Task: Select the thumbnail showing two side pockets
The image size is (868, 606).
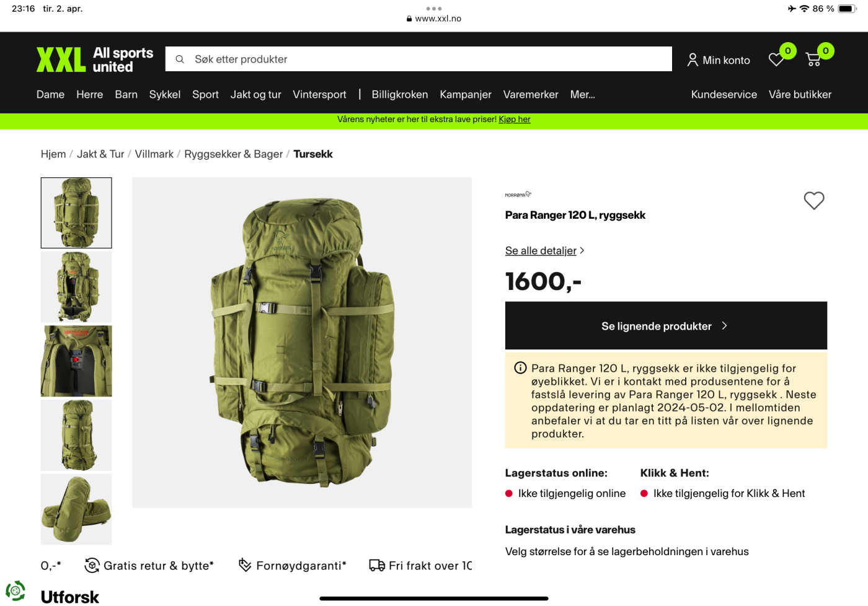Action: [76, 509]
